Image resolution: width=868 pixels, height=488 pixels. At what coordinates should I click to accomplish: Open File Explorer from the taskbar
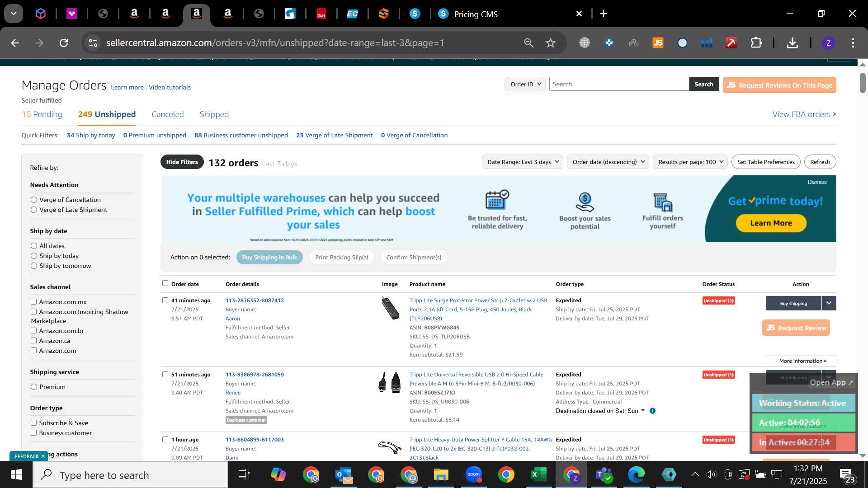click(441, 474)
